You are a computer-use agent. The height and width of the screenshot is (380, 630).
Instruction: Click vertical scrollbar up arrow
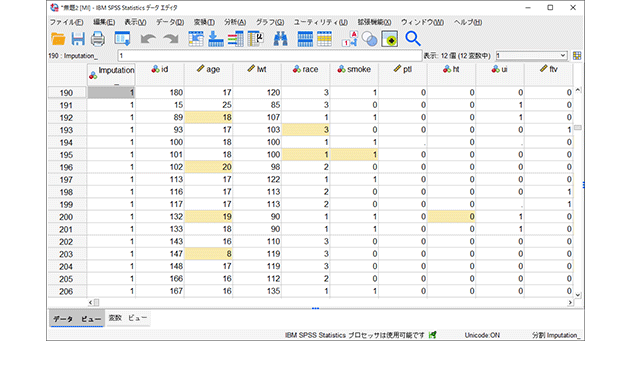[x=578, y=90]
